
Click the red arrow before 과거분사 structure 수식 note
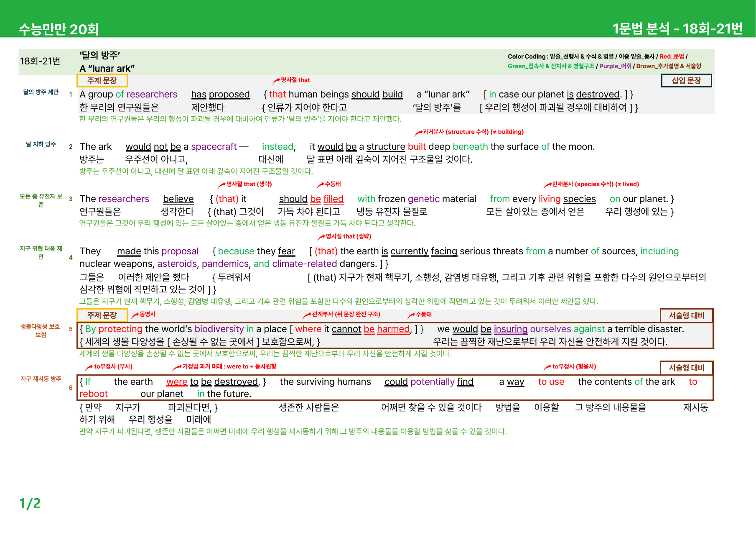point(418,133)
